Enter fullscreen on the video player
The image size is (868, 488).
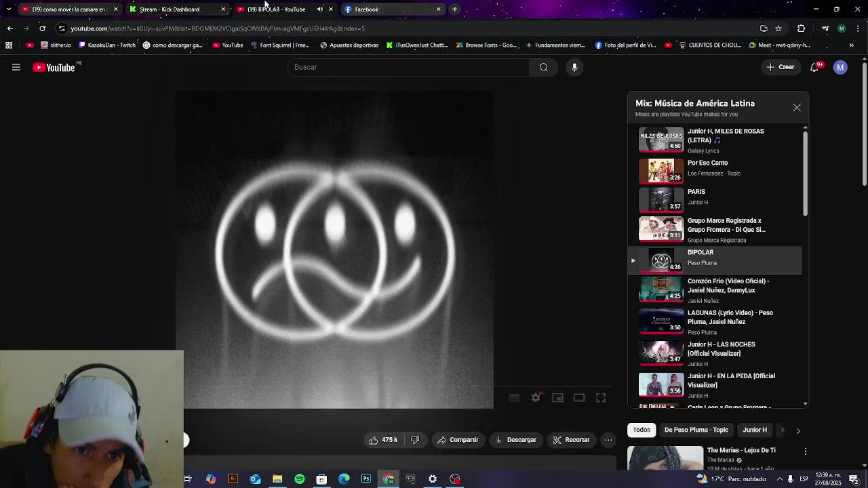(601, 398)
